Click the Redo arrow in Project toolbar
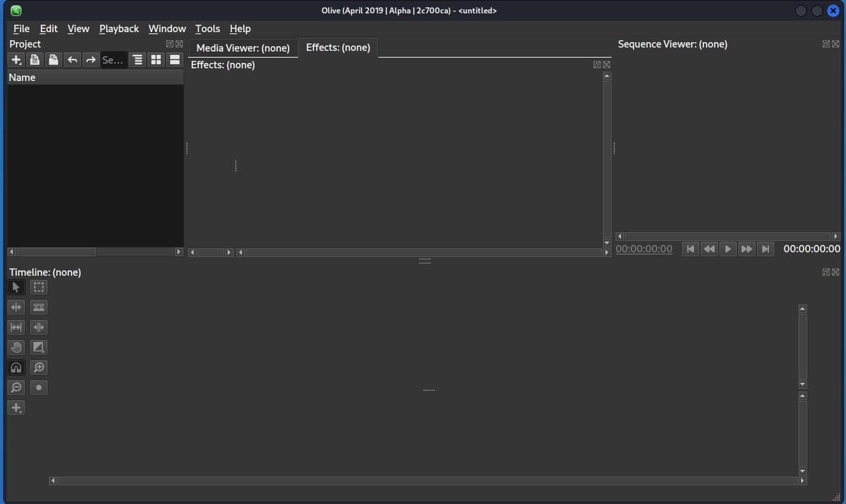 pos(91,60)
